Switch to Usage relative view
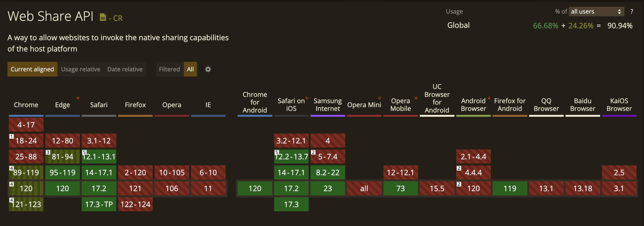644x226 pixels. pos(81,69)
